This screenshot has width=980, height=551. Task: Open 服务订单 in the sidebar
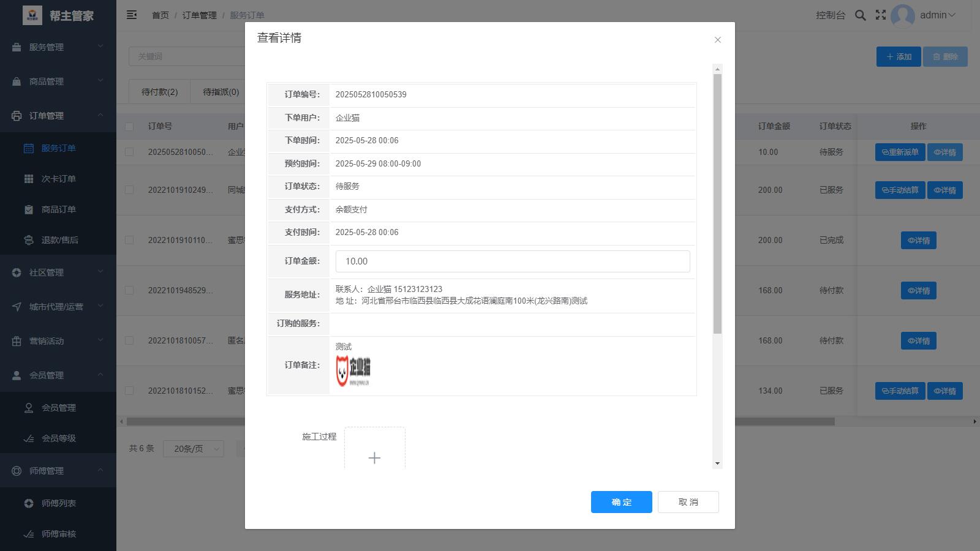[58, 148]
